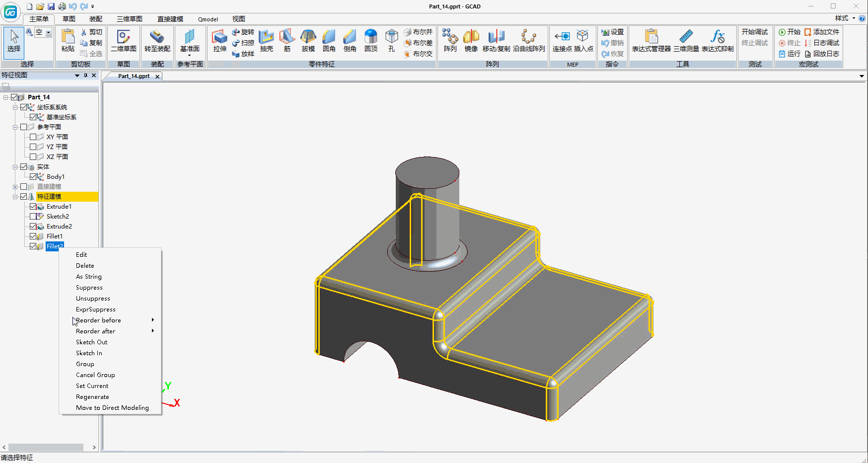Screen dimensions: 868x463
Task: Enable the XY 平面 checkbox
Action: click(x=33, y=137)
